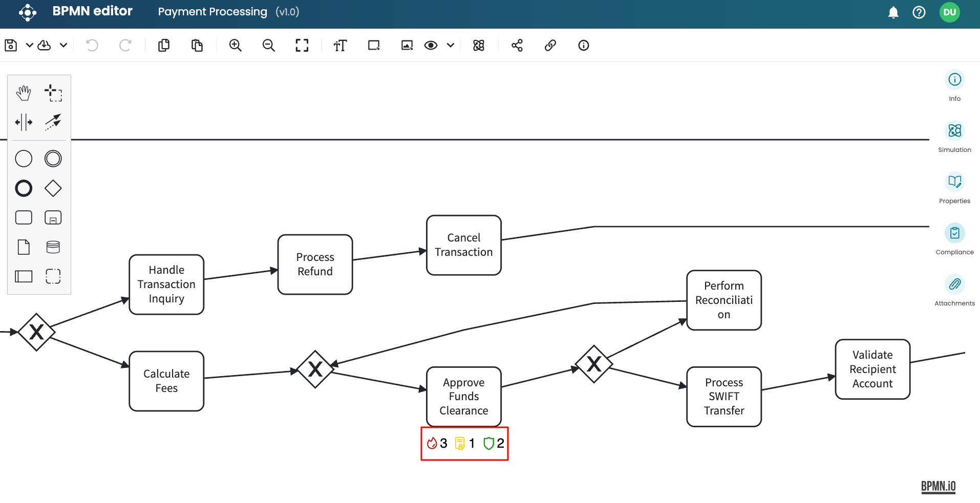Screen dimensions: 980x503
Task: Pick the space tool in palette
Action: (24, 122)
